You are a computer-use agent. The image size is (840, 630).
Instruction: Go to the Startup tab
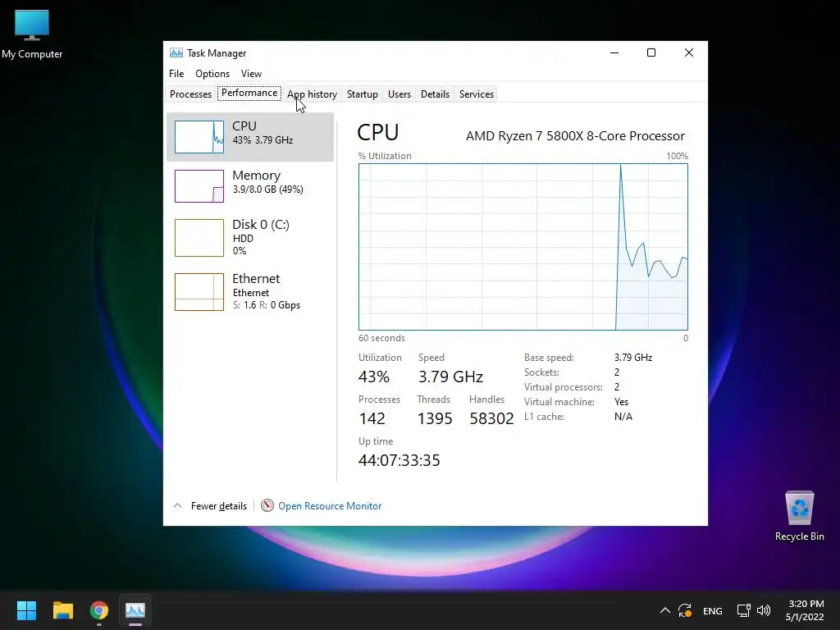(362, 94)
